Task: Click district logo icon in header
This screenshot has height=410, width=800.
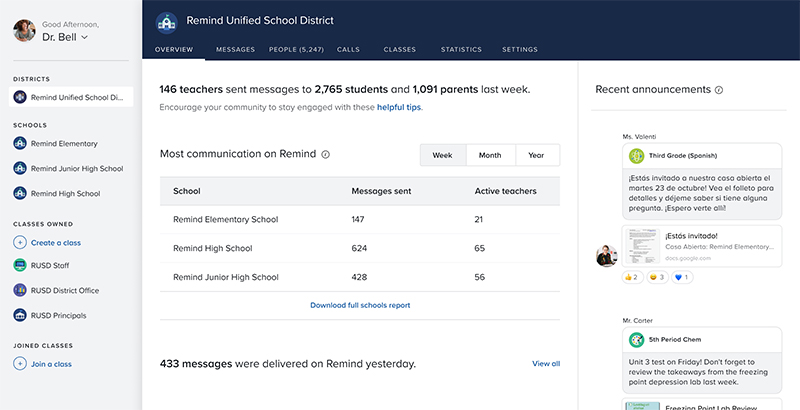Action: tap(166, 22)
